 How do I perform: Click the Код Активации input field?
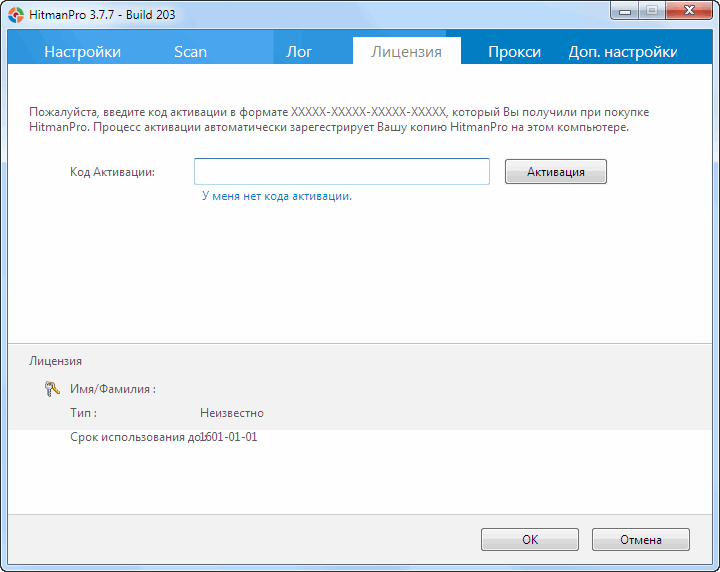342,172
